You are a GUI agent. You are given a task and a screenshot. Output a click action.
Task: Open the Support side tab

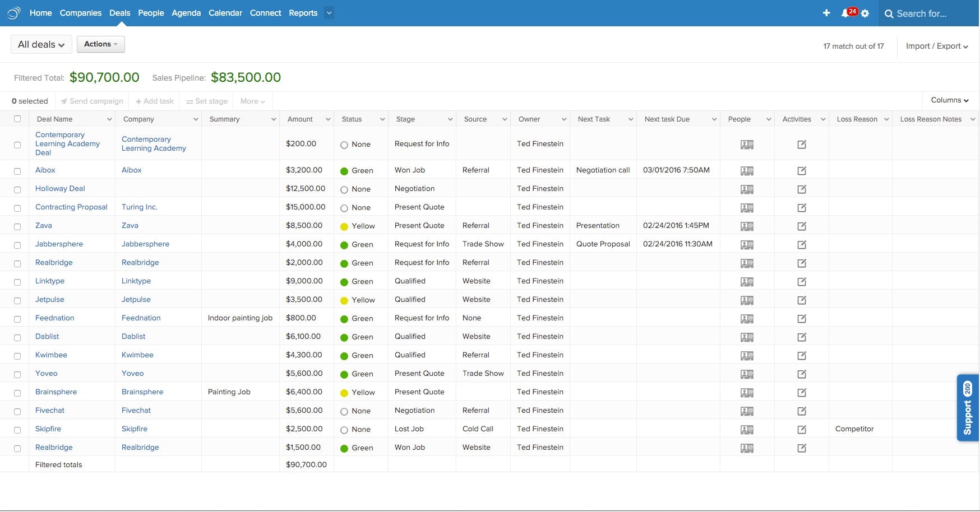click(968, 407)
